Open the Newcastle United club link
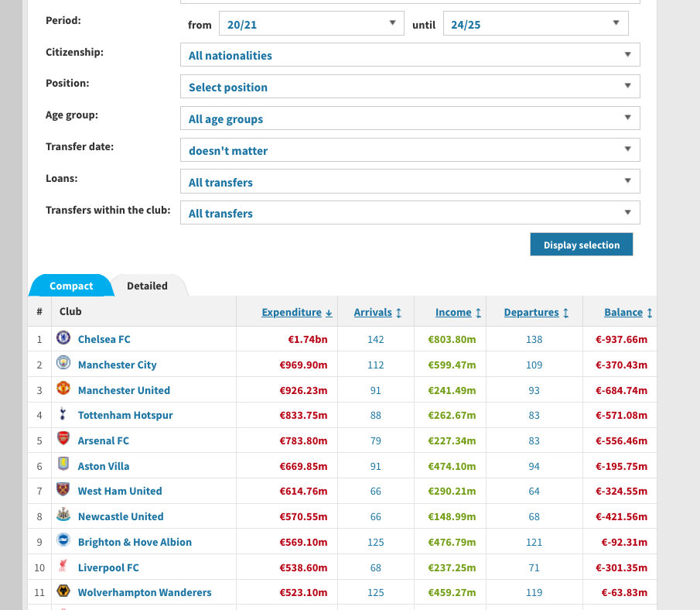Screen dimensions: 700x610 [121, 516]
